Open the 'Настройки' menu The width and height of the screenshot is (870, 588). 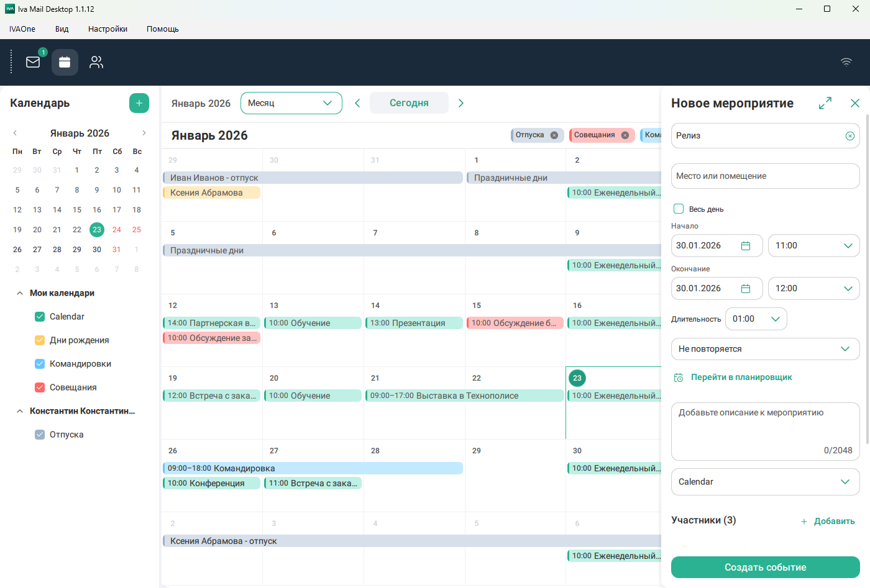[x=108, y=29]
